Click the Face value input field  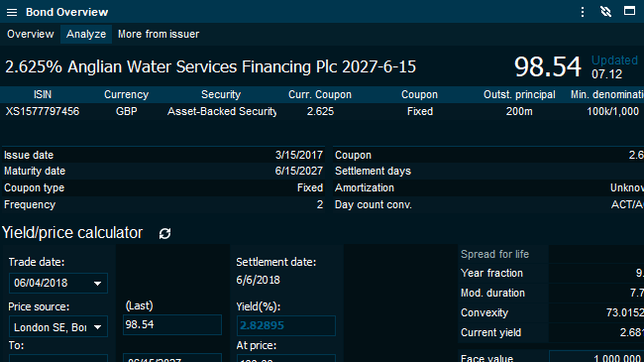click(596, 357)
